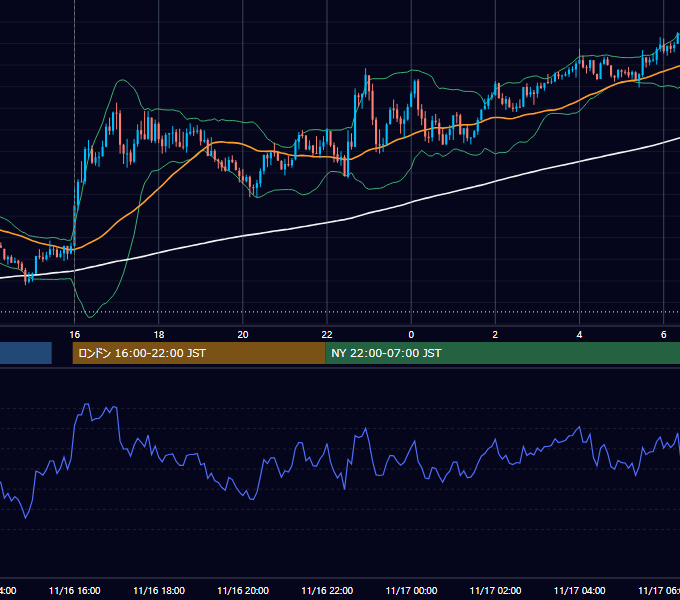This screenshot has height=600, width=680.
Task: Click the upper axis label 22
Action: click(327, 335)
